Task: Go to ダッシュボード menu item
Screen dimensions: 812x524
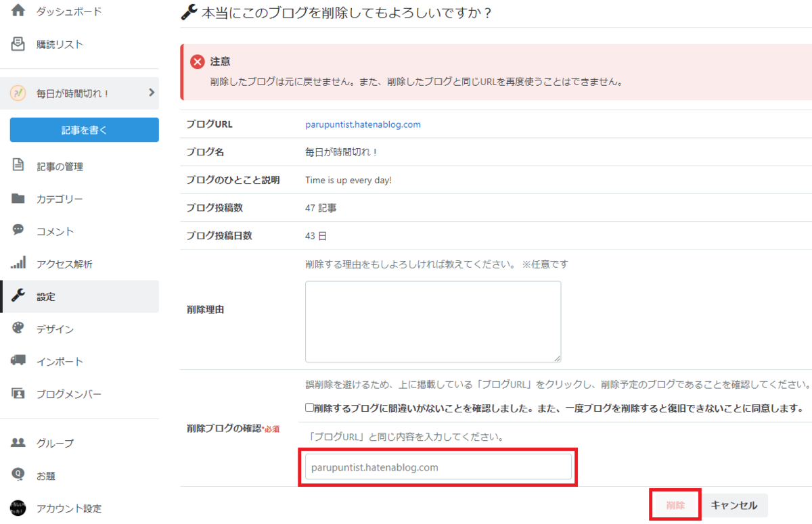Action: tap(70, 11)
